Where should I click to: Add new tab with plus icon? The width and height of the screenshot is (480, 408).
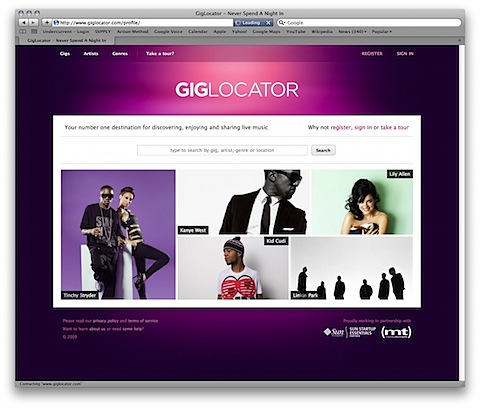pyautogui.click(x=459, y=40)
